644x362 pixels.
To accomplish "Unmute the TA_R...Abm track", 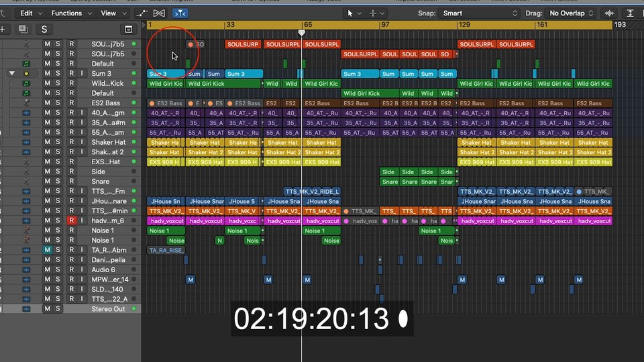I will coord(47,249).
